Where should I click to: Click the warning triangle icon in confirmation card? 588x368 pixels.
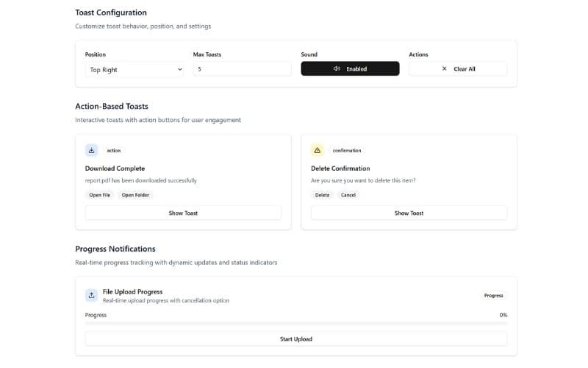pos(318,150)
